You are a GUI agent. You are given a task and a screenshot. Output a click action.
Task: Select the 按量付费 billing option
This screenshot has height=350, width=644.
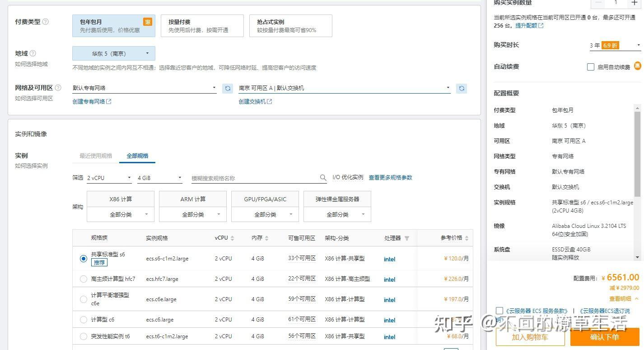click(202, 26)
